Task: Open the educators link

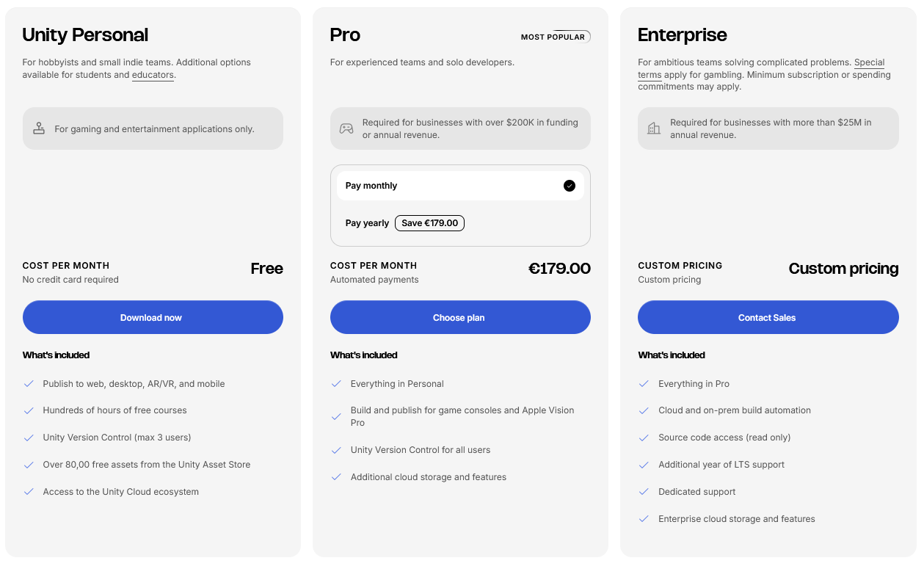Action: pos(153,75)
